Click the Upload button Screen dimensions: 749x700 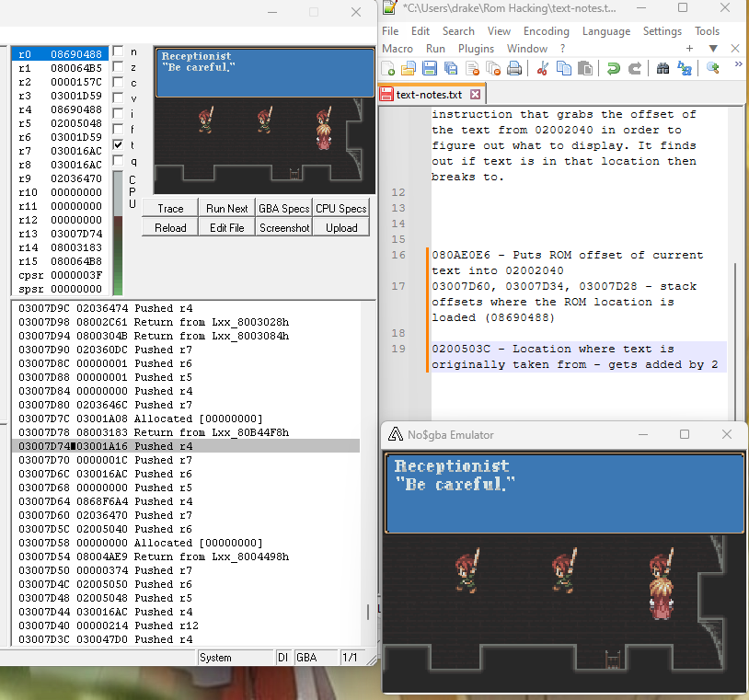tap(341, 228)
